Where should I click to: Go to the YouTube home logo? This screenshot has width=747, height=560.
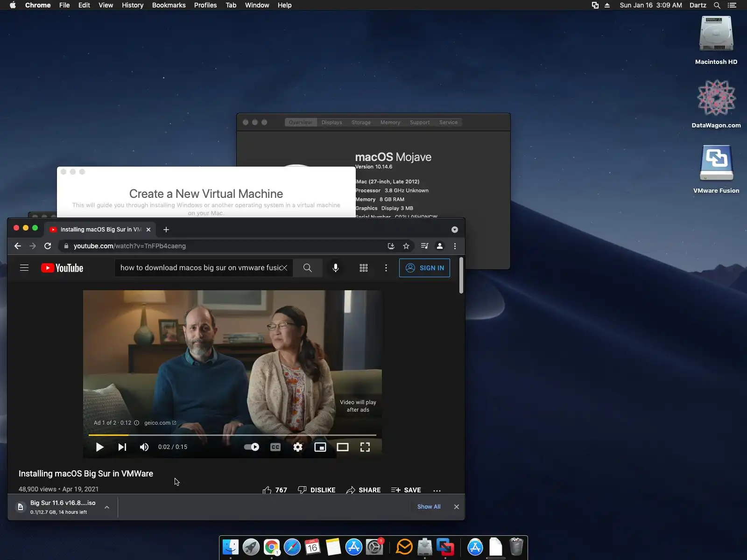pyautogui.click(x=62, y=268)
